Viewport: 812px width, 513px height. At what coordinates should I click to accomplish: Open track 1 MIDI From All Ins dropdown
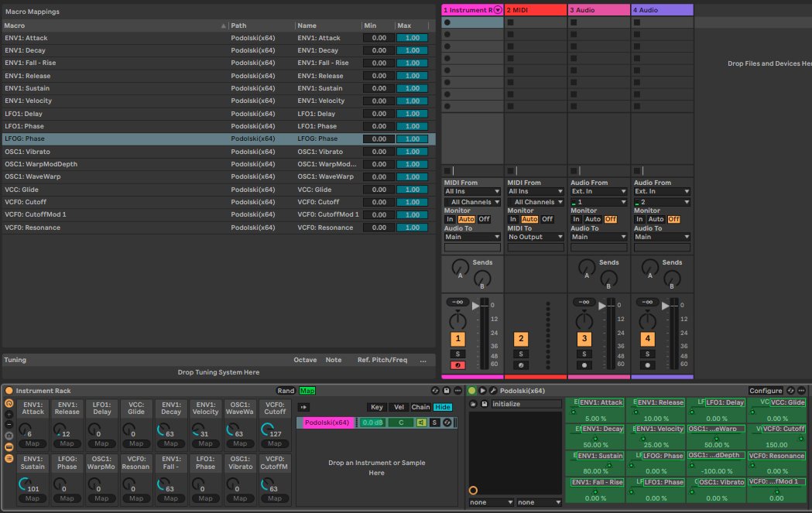(472, 192)
